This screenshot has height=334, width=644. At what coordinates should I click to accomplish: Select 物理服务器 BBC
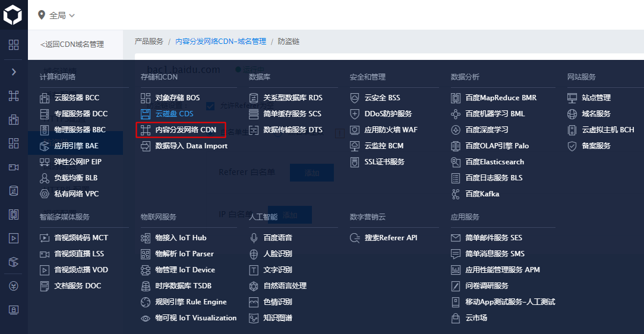tap(80, 130)
